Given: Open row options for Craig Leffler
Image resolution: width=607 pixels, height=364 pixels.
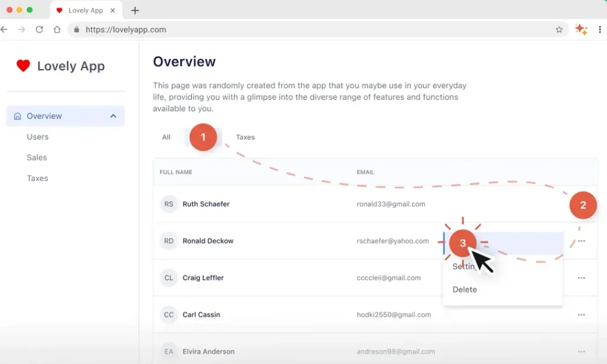Looking at the screenshot, I should point(581,278).
